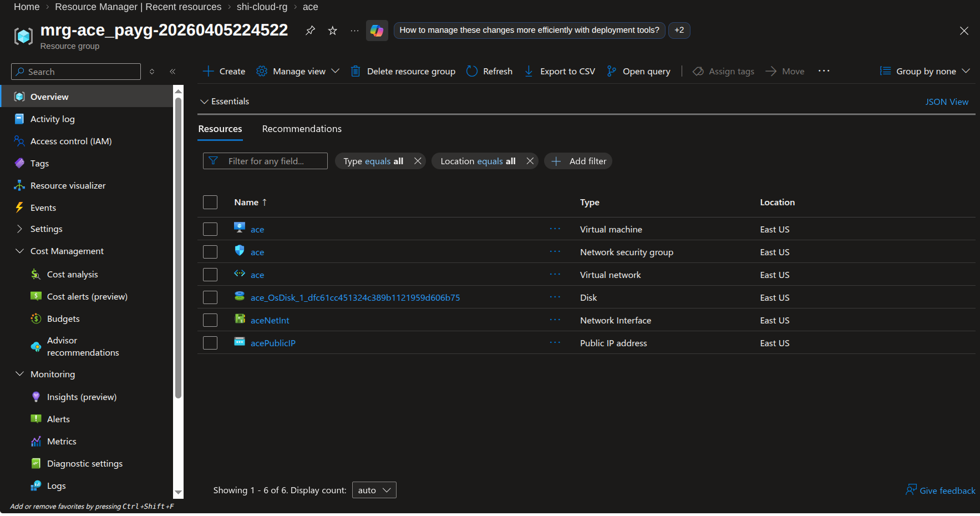Click the Filter for any field box
Screen dimensions: 980x516
click(265, 161)
